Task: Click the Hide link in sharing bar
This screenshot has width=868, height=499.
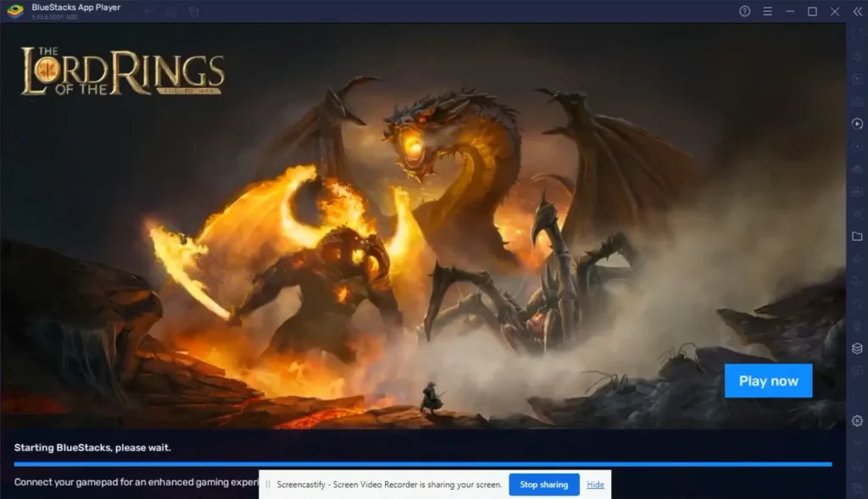Action: (595, 485)
